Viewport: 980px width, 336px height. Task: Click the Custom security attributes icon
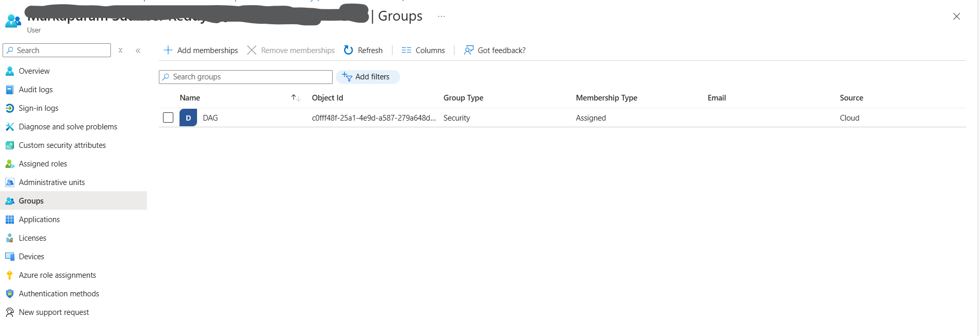10,145
